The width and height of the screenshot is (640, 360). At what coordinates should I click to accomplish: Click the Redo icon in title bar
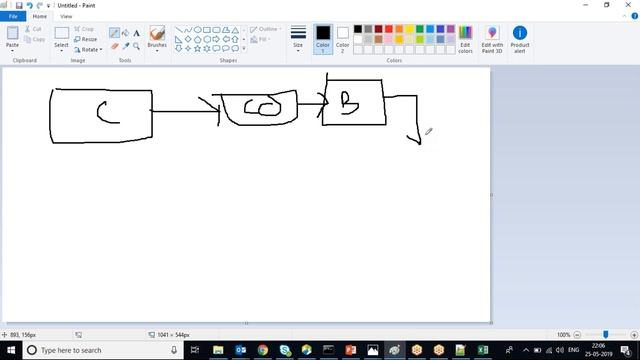39,5
